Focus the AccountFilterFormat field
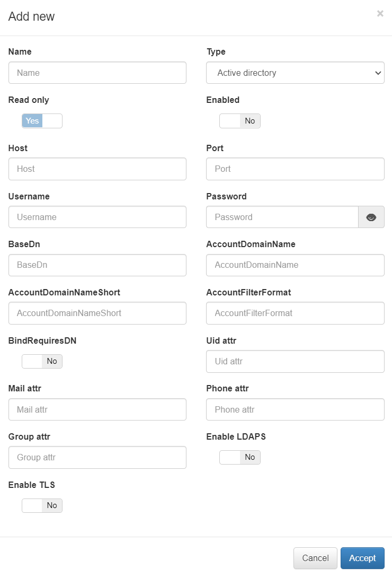 [295, 313]
